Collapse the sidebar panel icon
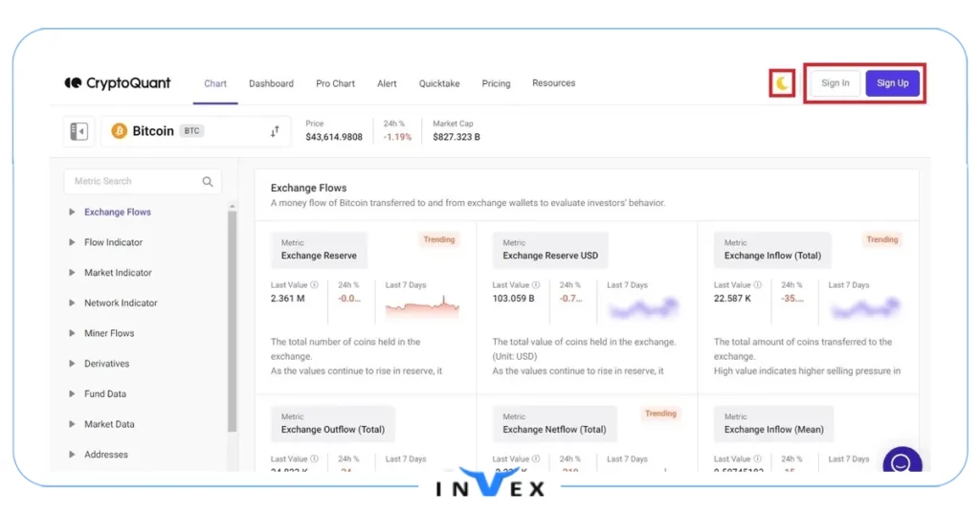The width and height of the screenshot is (980, 515). (78, 131)
